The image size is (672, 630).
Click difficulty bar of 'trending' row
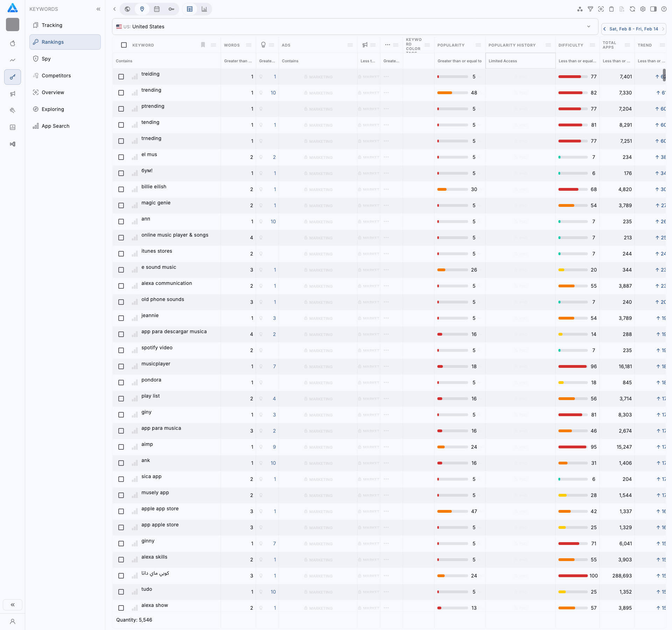573,93
